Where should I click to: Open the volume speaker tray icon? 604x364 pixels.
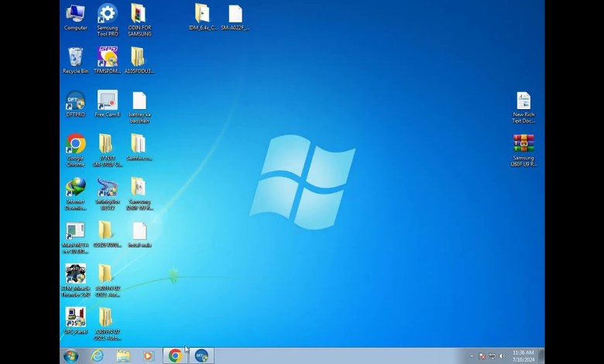tap(502, 356)
